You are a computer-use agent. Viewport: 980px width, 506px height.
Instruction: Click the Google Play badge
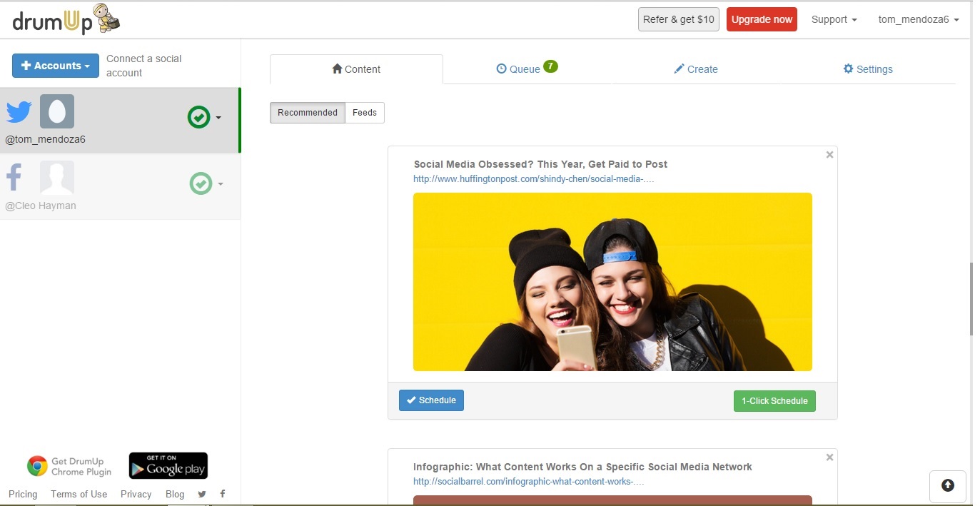[168, 466]
